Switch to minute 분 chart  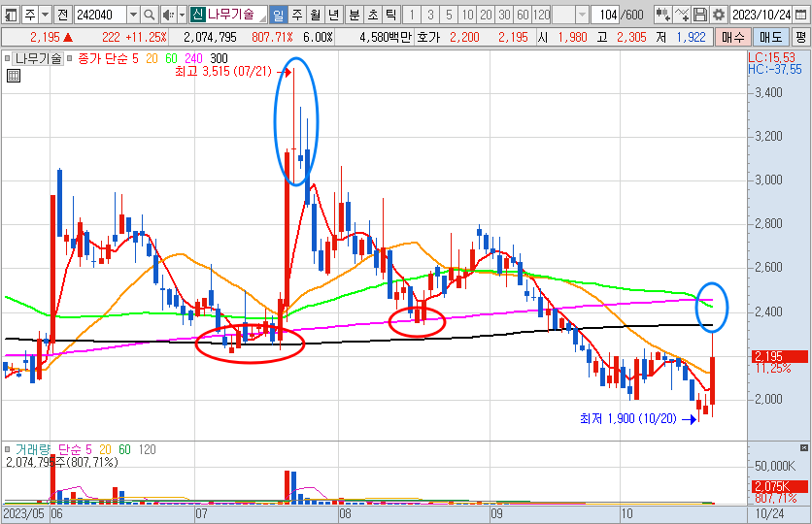click(355, 15)
